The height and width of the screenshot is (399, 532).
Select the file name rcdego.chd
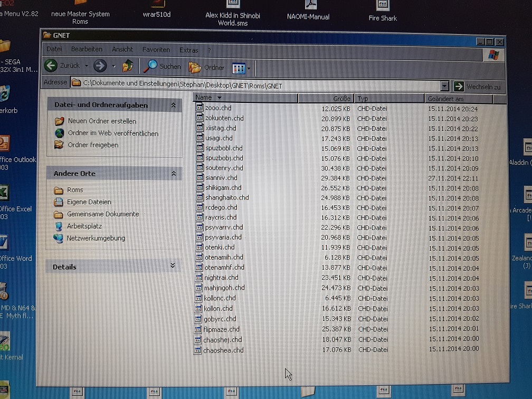pyautogui.click(x=221, y=207)
